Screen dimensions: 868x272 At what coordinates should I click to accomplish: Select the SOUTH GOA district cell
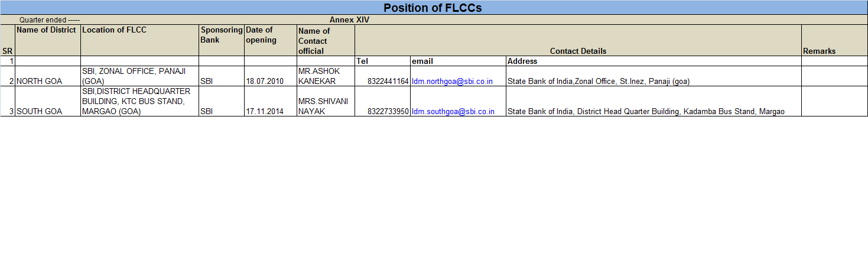[x=40, y=111]
